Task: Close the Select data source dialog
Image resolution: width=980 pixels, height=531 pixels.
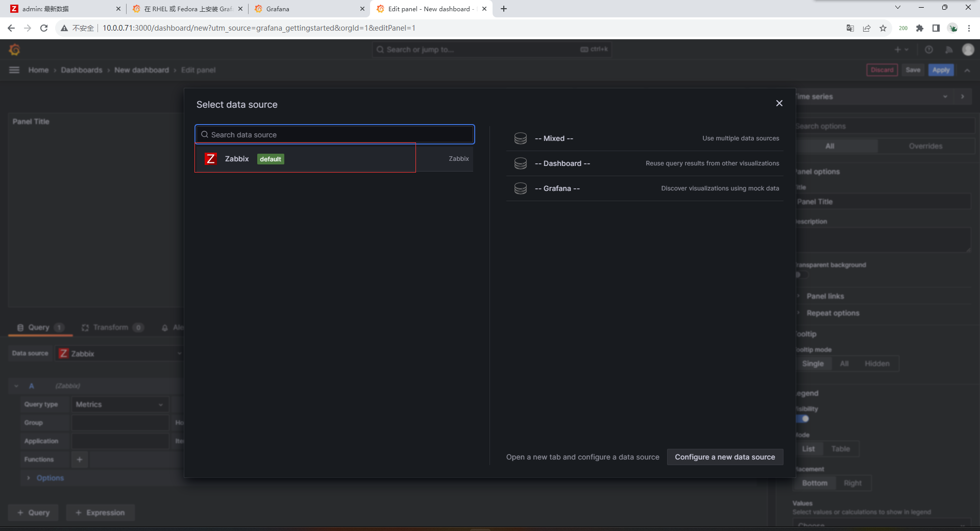Action: click(x=779, y=103)
